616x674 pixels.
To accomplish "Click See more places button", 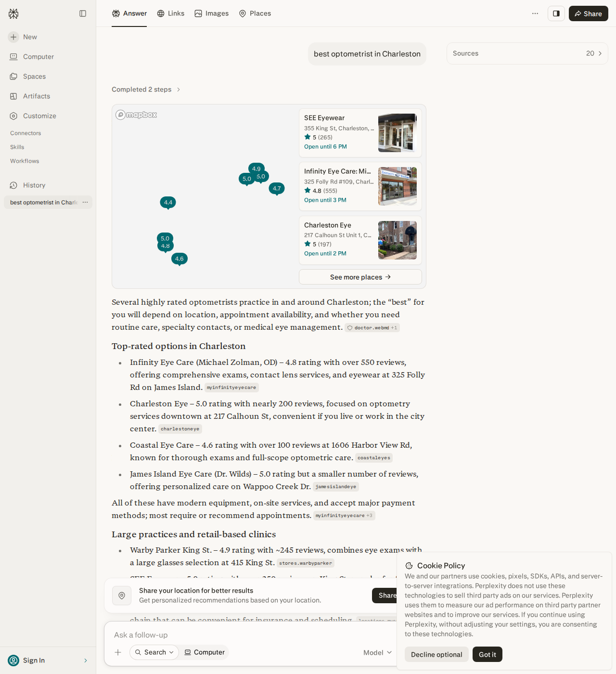I will pyautogui.click(x=360, y=277).
